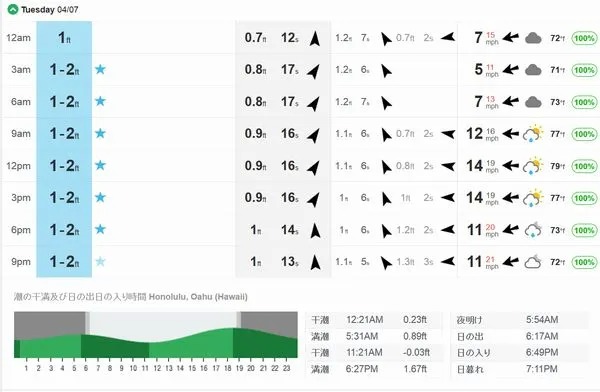Viewport: 600px width, 392px height.
Task: Select the 1ft surf cell at 12am
Action: pyautogui.click(x=64, y=38)
